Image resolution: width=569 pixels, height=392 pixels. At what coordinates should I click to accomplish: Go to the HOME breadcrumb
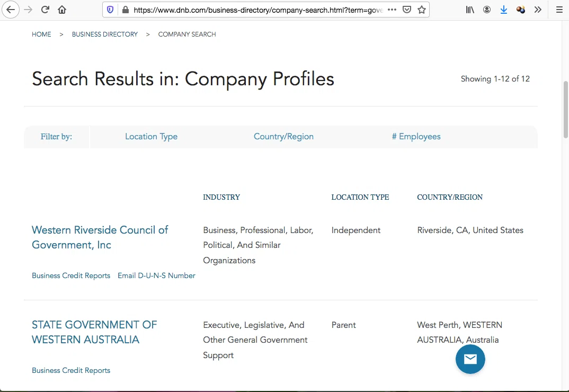pos(41,34)
